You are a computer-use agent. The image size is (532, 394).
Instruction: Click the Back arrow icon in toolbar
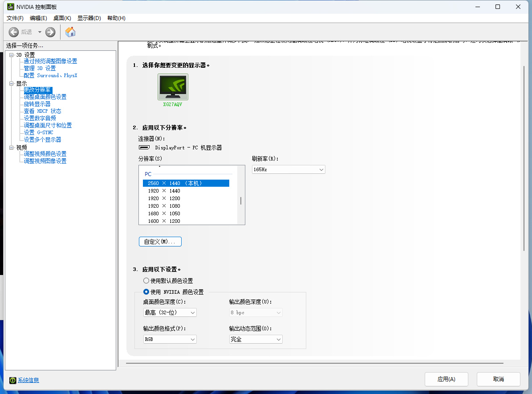[x=13, y=32]
